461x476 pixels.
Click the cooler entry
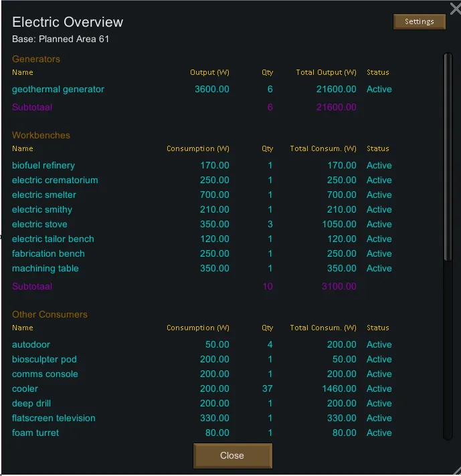25,389
